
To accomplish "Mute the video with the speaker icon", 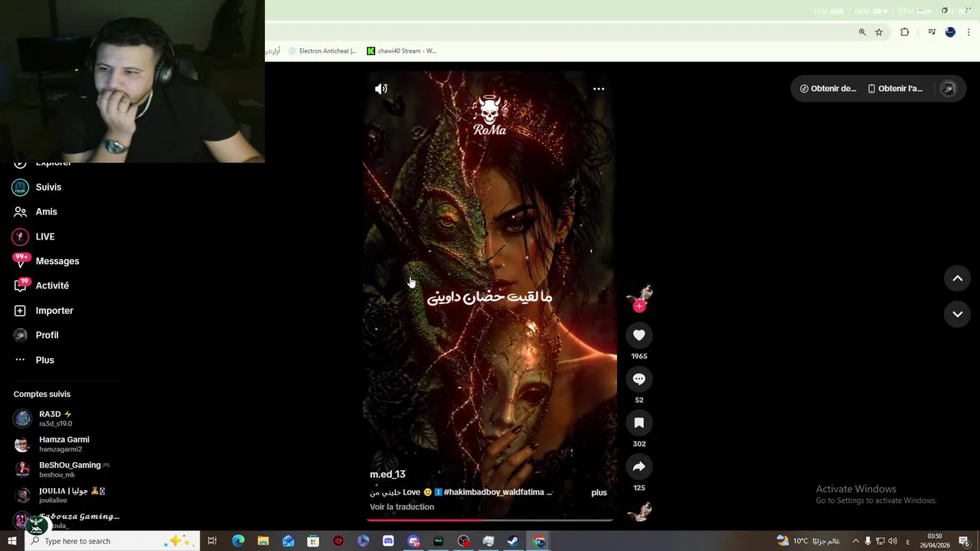I will click(381, 89).
